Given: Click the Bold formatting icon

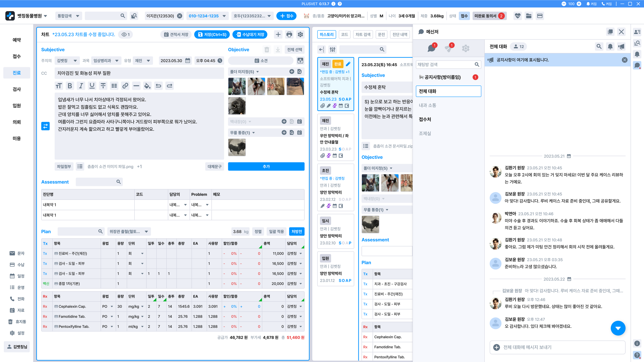Looking at the screenshot, I should [70, 86].
